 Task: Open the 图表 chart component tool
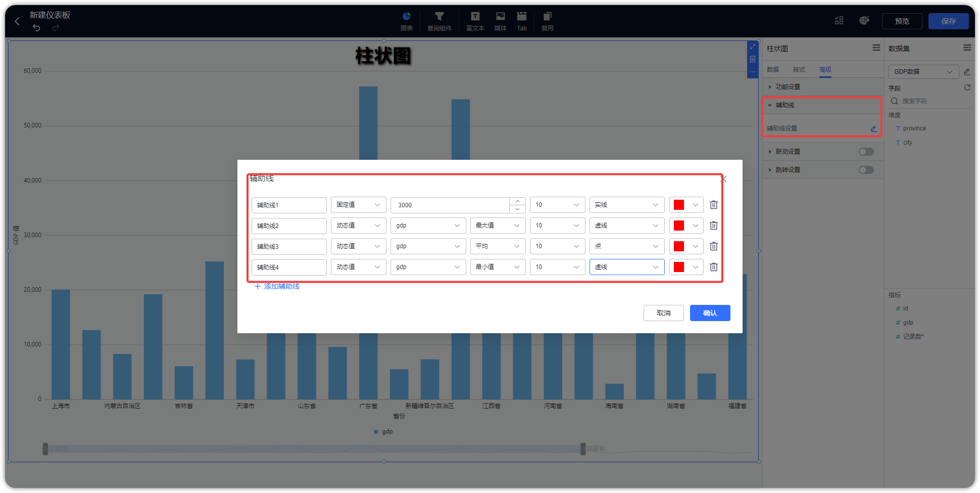click(x=407, y=21)
